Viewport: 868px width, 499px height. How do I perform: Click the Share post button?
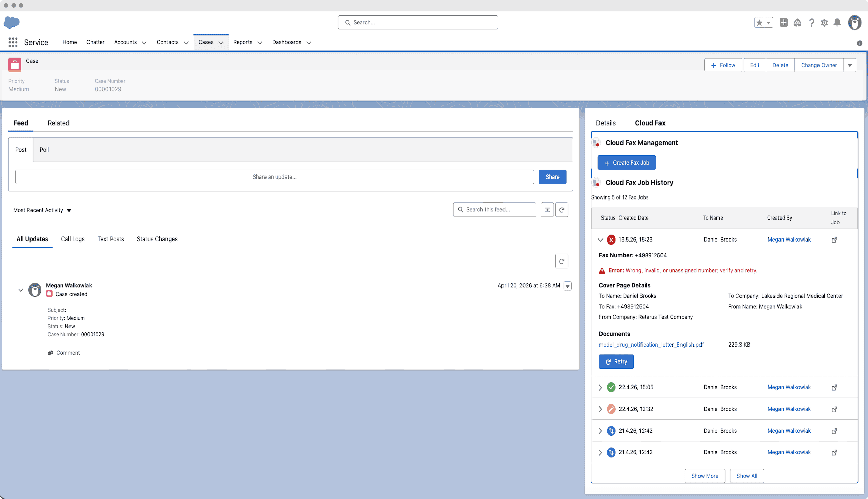click(x=552, y=177)
